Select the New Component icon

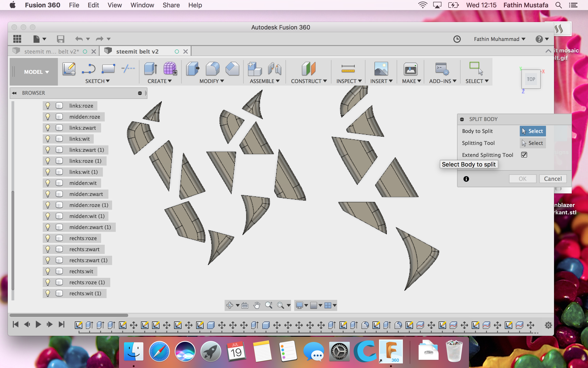[x=254, y=68]
